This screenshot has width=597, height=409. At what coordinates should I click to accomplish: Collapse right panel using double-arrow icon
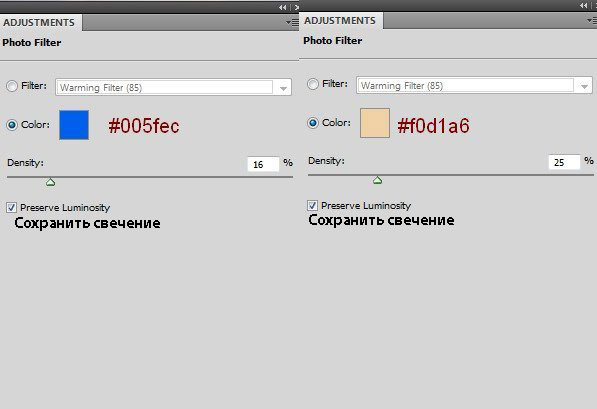click(583, 5)
